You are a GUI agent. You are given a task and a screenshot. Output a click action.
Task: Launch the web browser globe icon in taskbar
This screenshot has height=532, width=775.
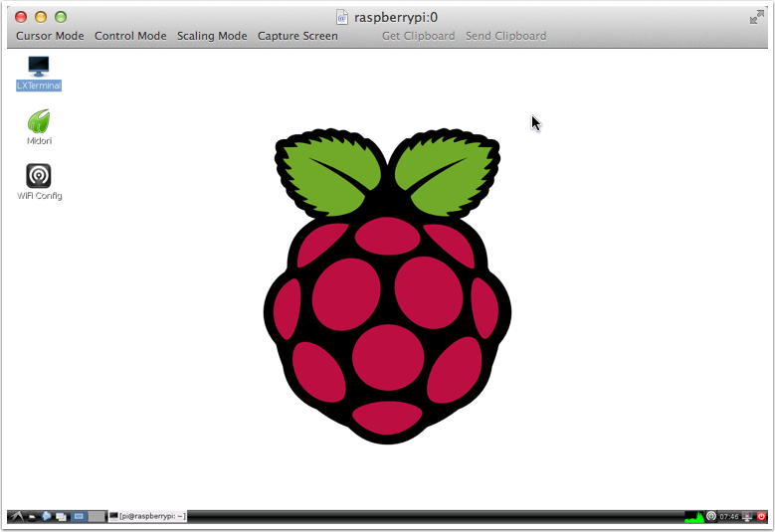(x=47, y=516)
